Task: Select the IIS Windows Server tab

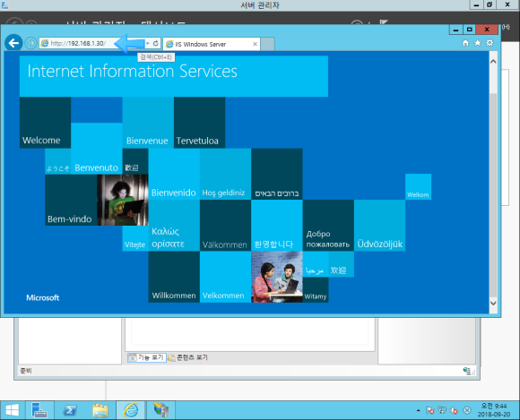Action: point(212,44)
